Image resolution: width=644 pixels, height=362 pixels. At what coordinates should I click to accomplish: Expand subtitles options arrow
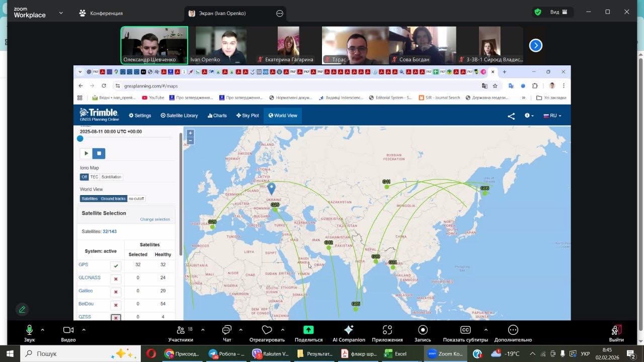[486, 330]
